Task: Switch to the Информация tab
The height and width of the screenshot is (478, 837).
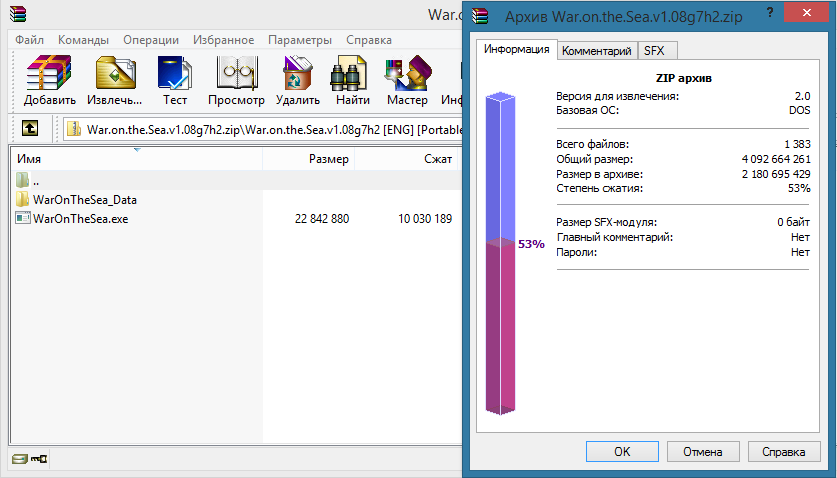Action: click(x=517, y=49)
